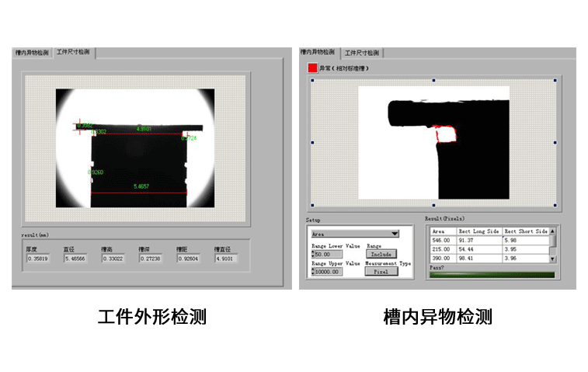This screenshot has height=372, width=588.
Task: Select table cell 91.37
Action: [x=479, y=241]
